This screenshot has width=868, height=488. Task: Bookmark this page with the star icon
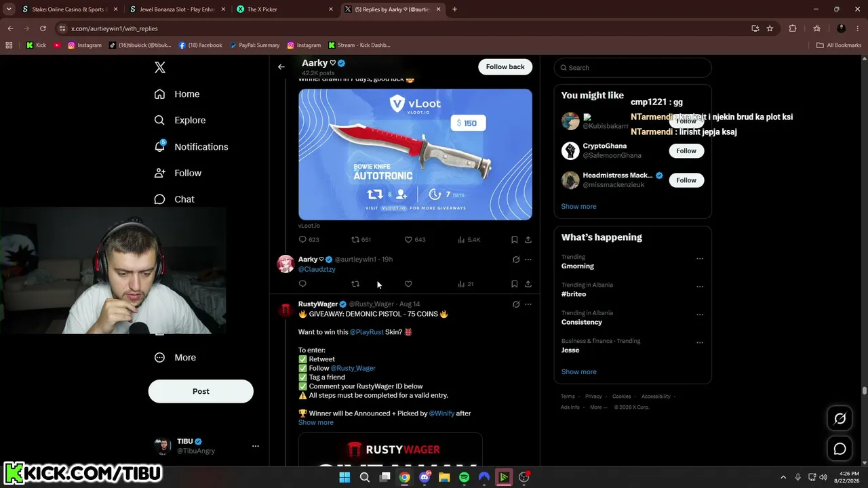point(770,28)
